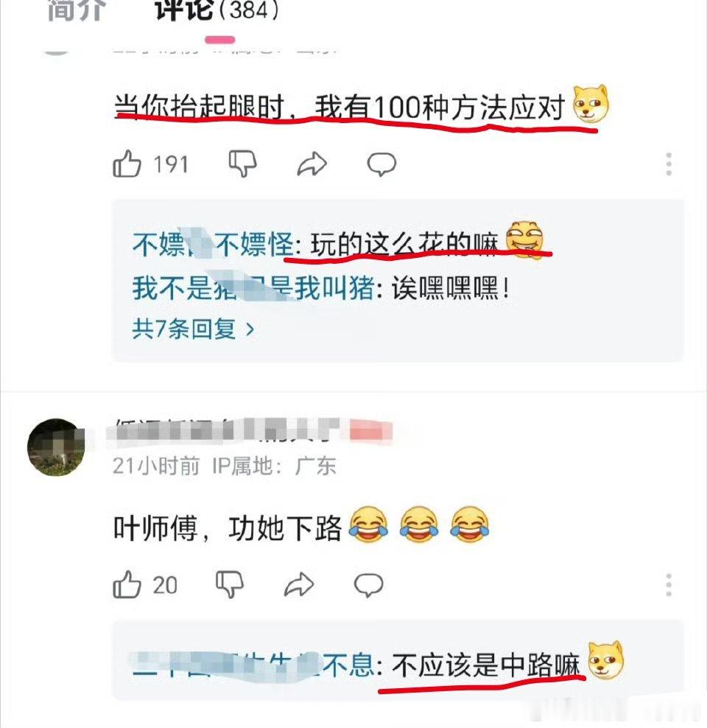The height and width of the screenshot is (728, 707).
Task: Share the 叶师傅 comment
Action: (299, 584)
